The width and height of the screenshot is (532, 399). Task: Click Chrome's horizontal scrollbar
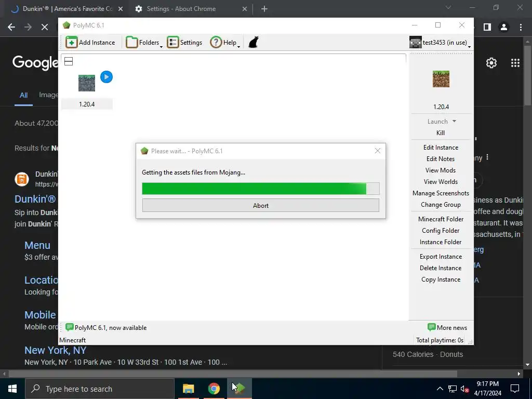coord(233,374)
